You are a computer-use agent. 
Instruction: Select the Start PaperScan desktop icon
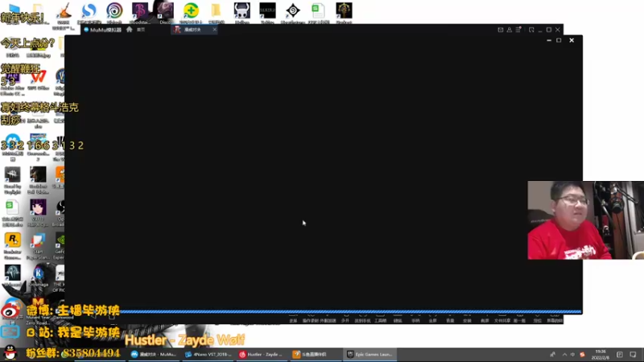(38, 246)
